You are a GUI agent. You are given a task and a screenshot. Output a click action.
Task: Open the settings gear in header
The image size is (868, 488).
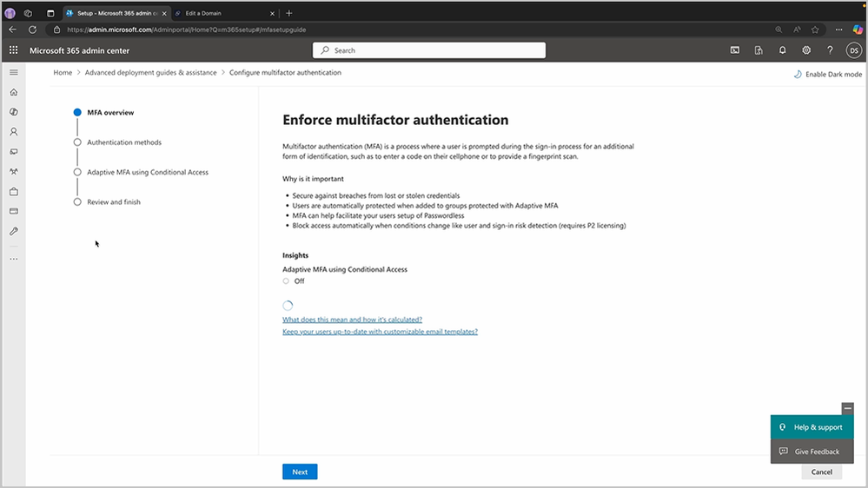pos(806,50)
